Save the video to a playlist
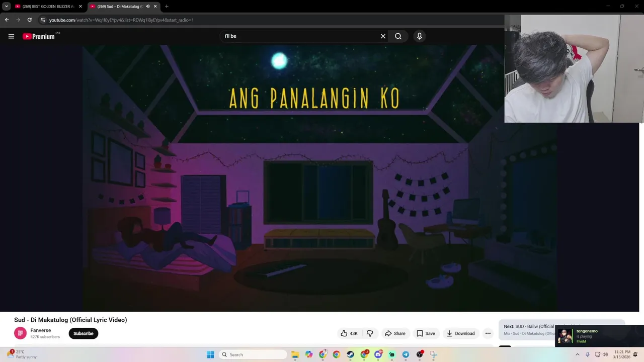644x362 pixels. tap(426, 333)
